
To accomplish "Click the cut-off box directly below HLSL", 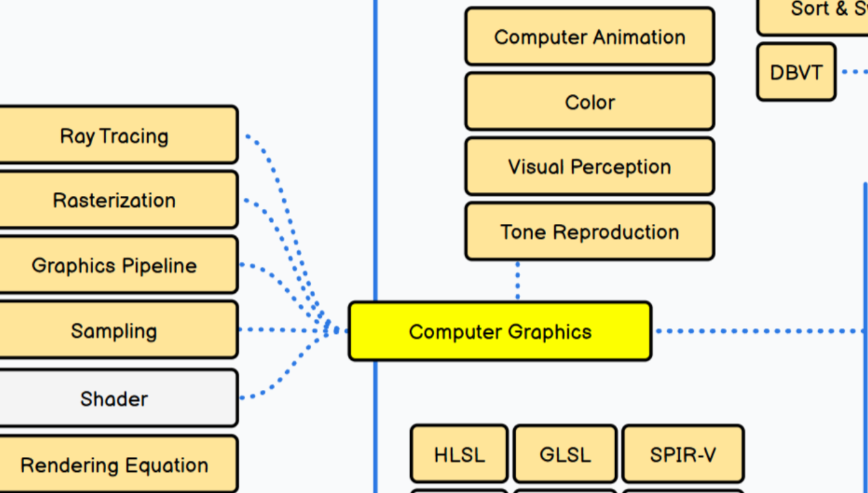I will tap(459, 491).
